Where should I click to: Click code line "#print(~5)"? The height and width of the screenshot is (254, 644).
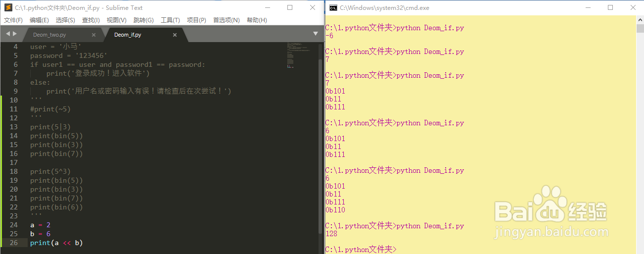click(50, 109)
